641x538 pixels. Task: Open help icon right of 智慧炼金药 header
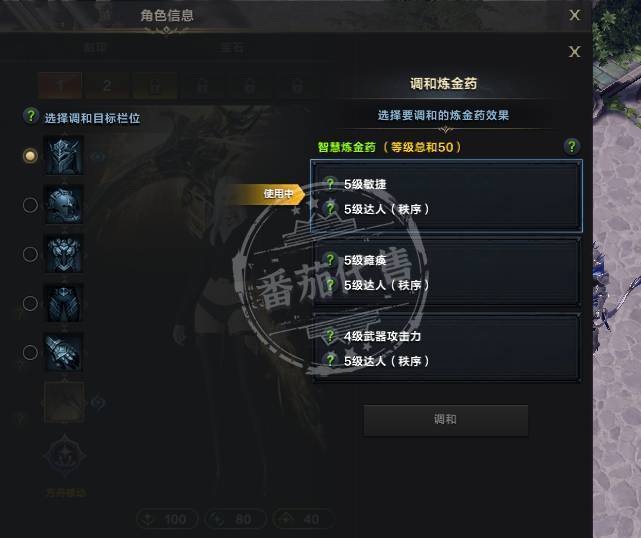[x=572, y=146]
